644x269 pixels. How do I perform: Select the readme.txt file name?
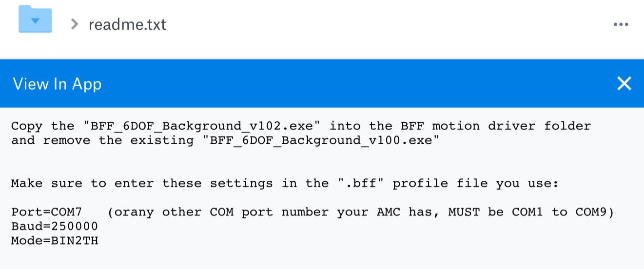tap(127, 24)
